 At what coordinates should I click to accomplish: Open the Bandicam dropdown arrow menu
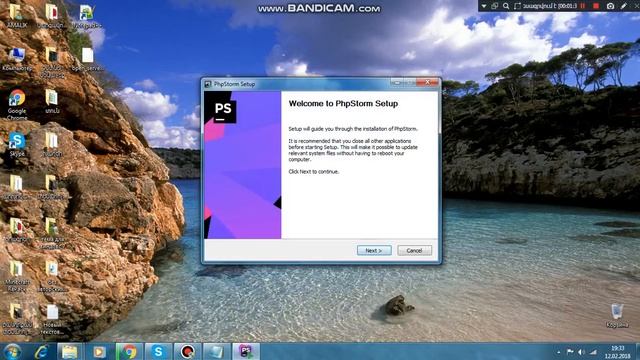coord(484,6)
